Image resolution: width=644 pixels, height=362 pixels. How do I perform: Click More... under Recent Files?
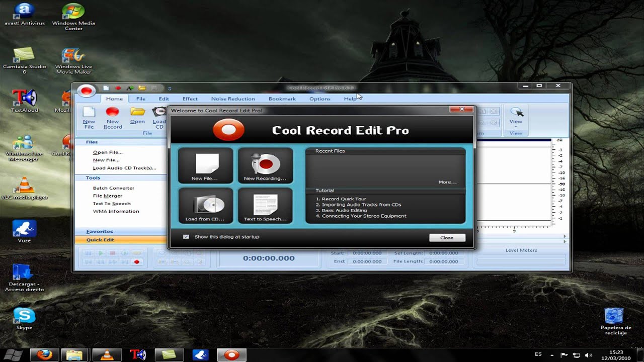(447, 182)
